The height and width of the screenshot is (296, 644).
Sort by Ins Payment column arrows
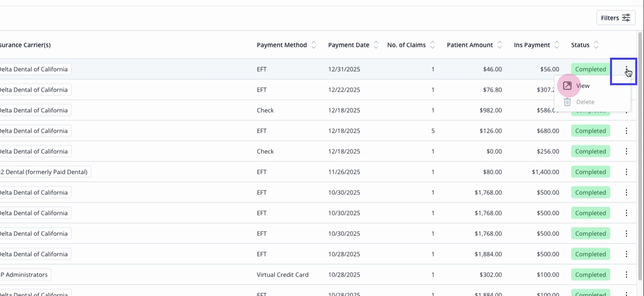(x=557, y=45)
